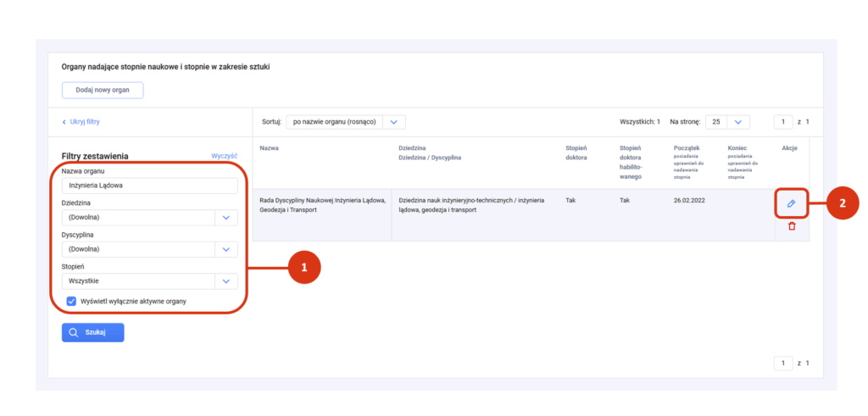Expand the Dyscyplina dropdown arrow

(225, 249)
